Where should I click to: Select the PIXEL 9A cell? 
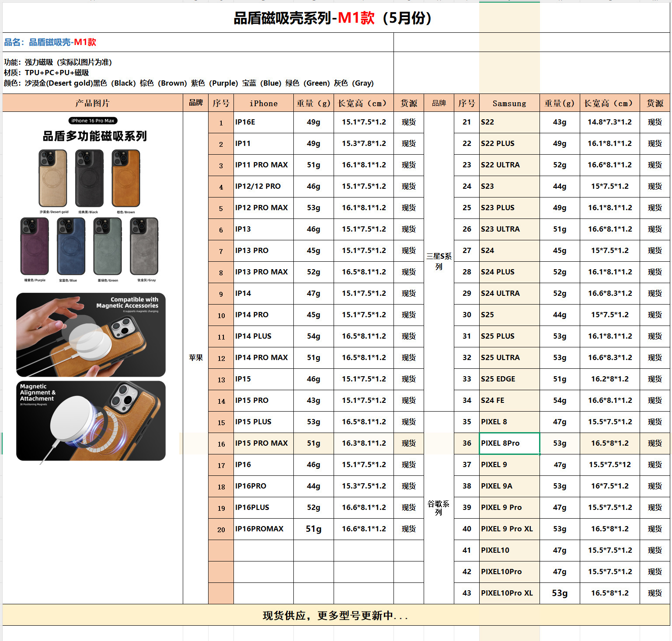coord(509,486)
